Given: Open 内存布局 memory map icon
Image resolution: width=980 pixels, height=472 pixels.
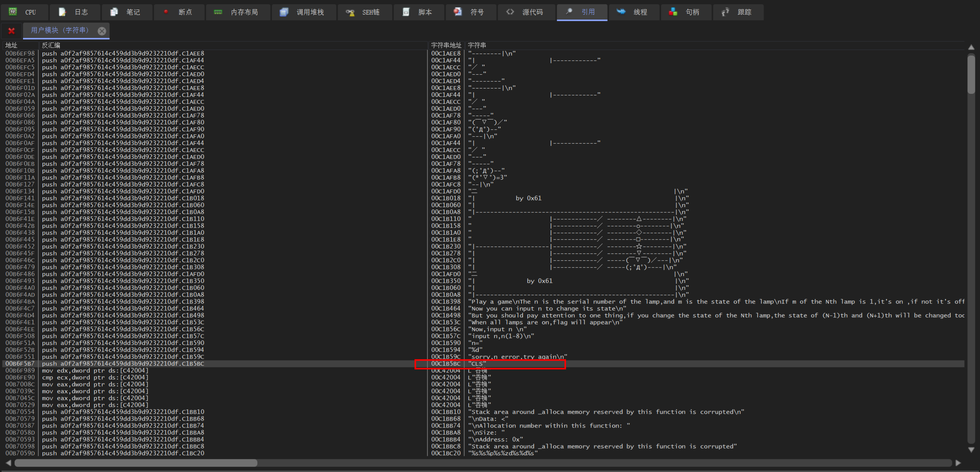Looking at the screenshot, I should 218,12.
